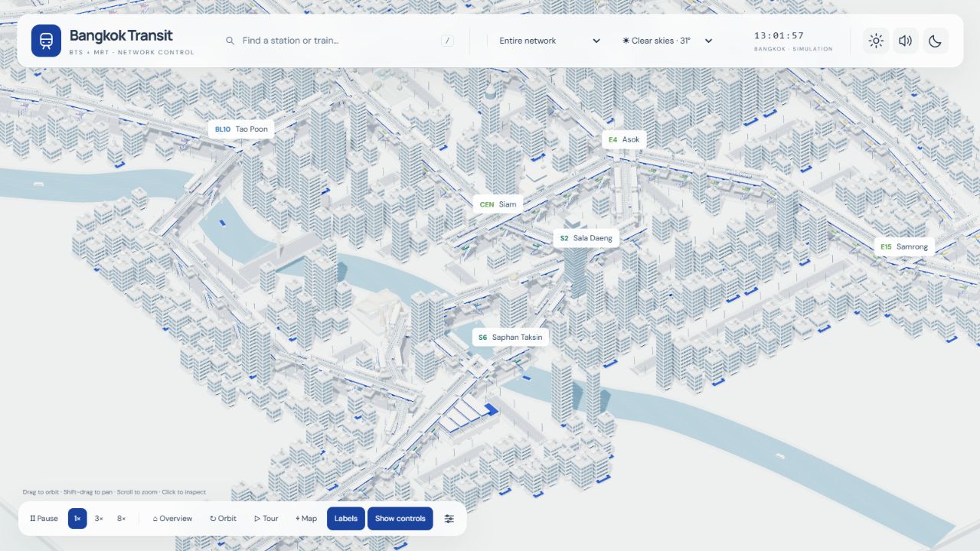
Task: Start the Tour mode
Action: (x=266, y=518)
